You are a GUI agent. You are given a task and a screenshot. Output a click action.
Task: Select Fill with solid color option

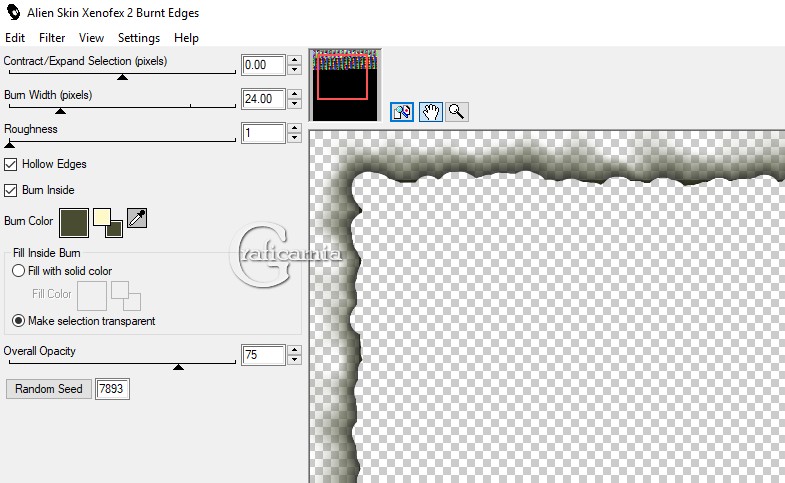click(18, 271)
